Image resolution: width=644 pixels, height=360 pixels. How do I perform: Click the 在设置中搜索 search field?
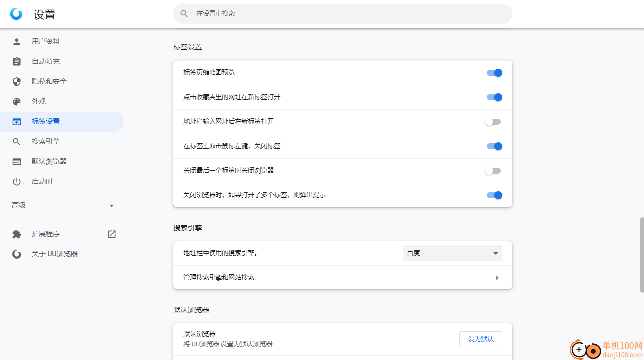[343, 14]
